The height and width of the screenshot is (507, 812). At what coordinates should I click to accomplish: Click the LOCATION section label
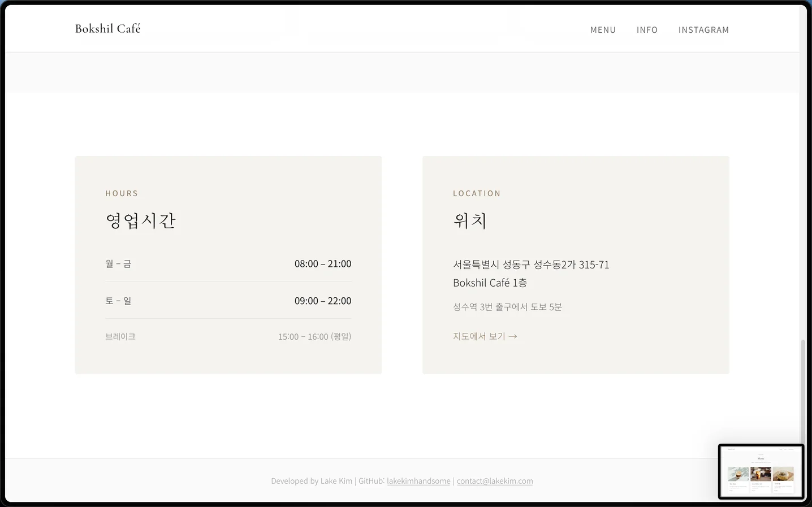click(477, 193)
